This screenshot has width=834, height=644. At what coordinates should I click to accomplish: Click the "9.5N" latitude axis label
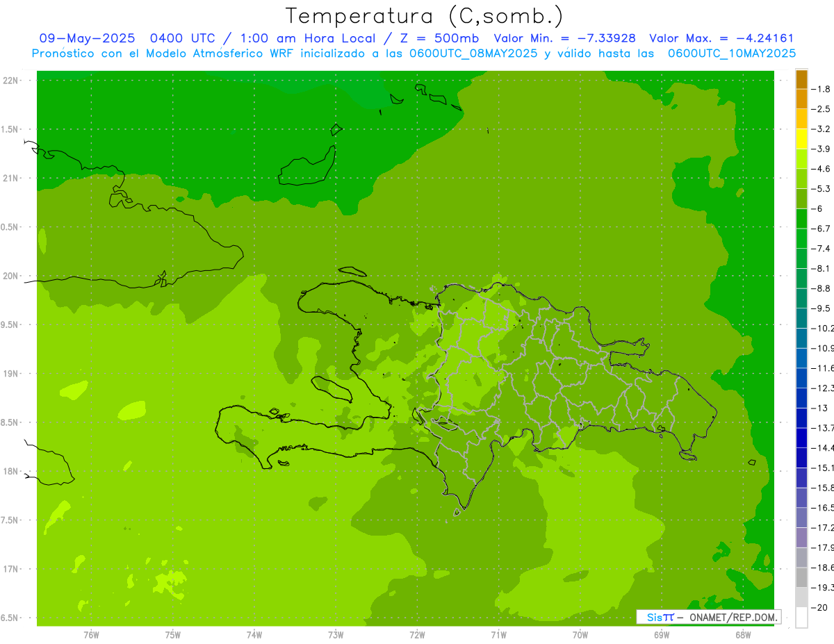pyautogui.click(x=10, y=325)
